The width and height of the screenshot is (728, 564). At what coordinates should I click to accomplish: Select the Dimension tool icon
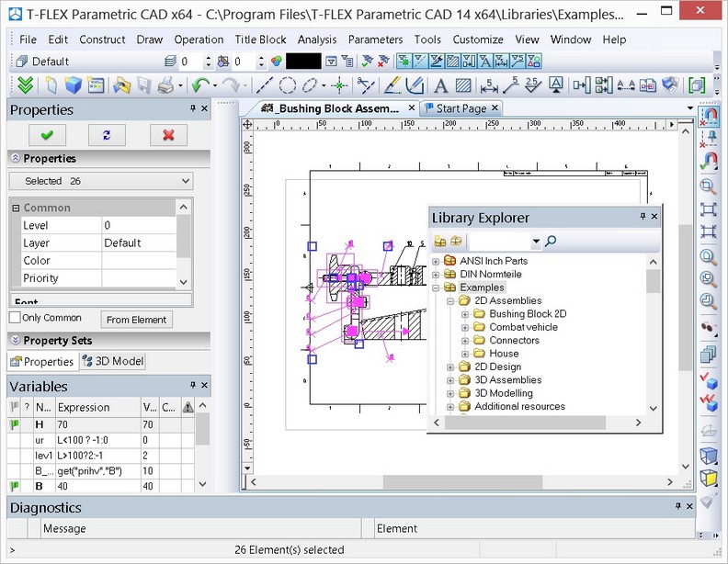click(488, 85)
